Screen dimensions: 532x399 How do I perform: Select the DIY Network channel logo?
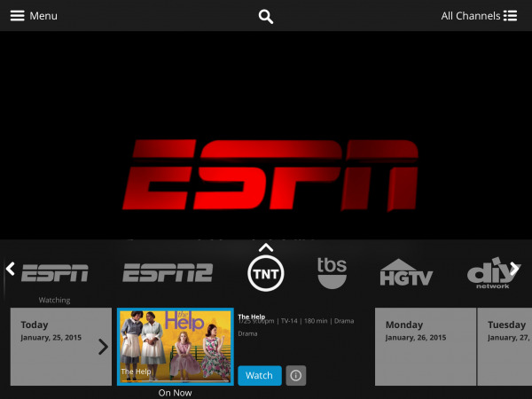tap(494, 273)
